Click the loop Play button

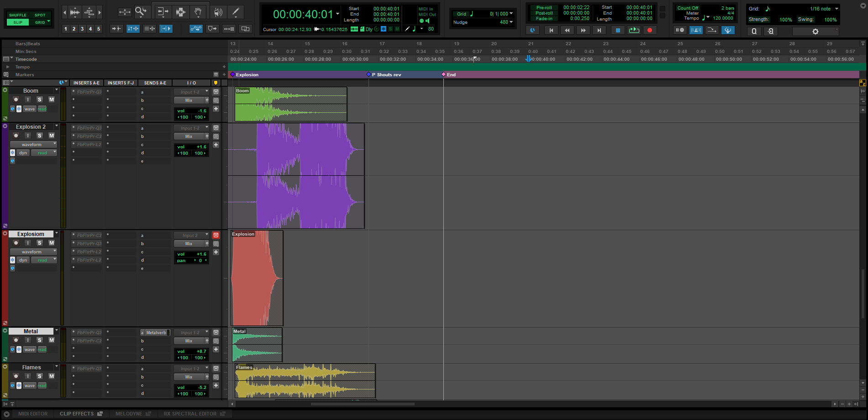pyautogui.click(x=634, y=30)
